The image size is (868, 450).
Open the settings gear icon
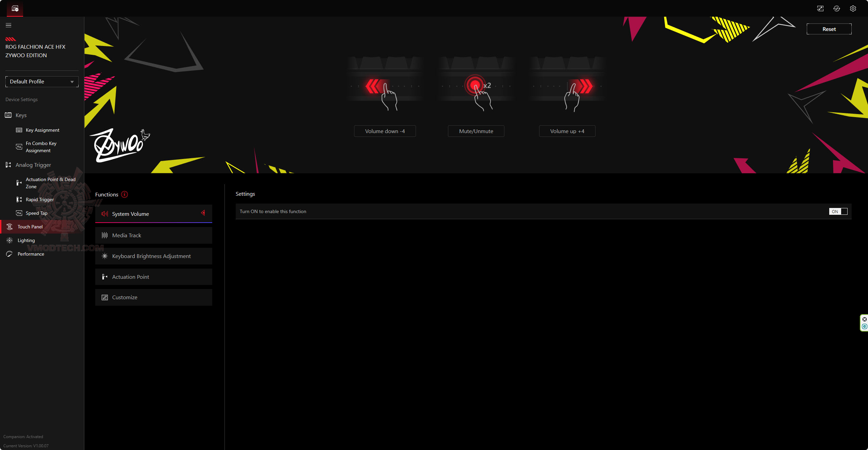pos(853,9)
